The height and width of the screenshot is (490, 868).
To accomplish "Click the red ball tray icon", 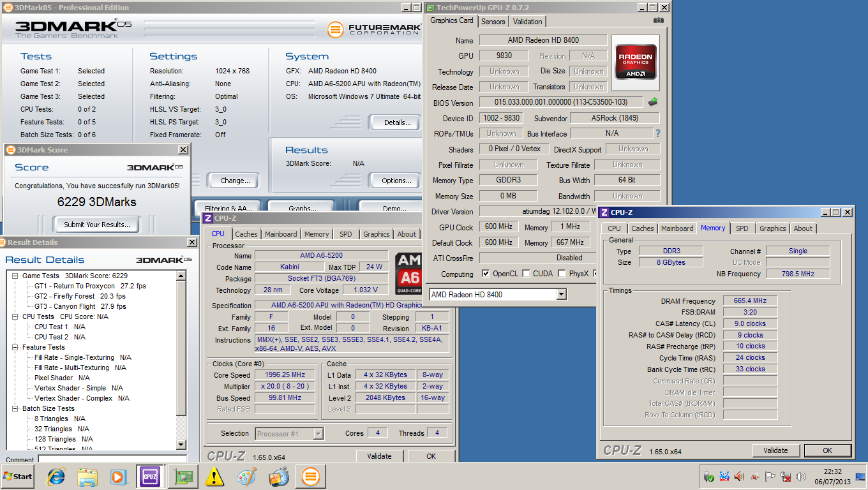I will (x=755, y=477).
